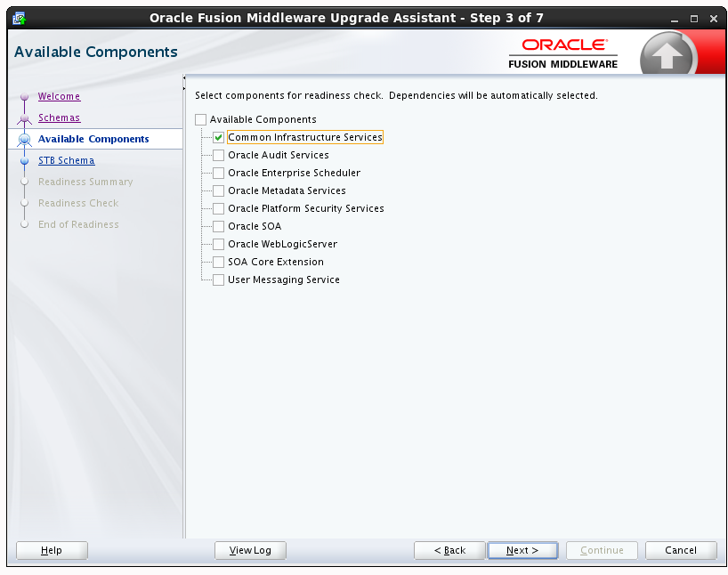
Task: Select the Oracle Enterprise Scheduler label
Action: coord(294,173)
